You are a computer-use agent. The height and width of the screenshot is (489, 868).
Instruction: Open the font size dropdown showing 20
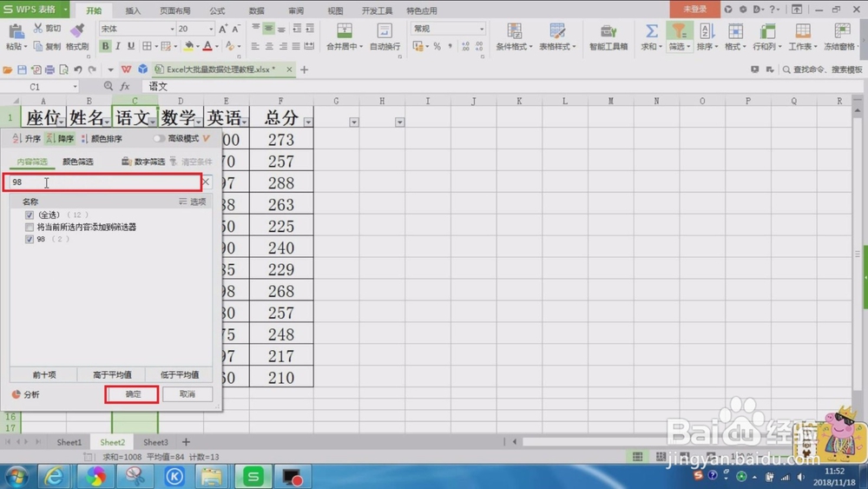coord(211,29)
